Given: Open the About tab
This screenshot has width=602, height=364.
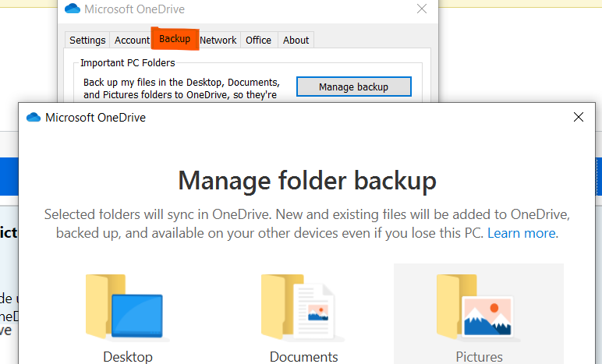Looking at the screenshot, I should point(296,41).
